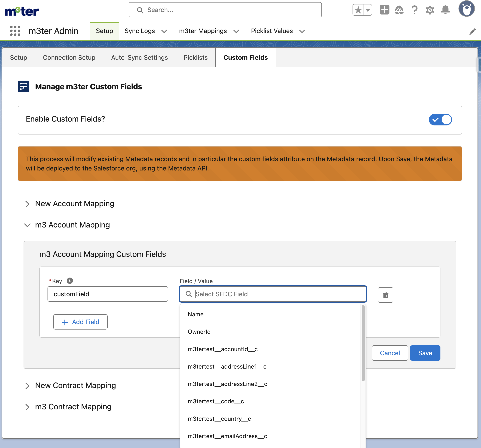Viewport: 481px width, 448px height.
Task: Click the favorites star icon
Action: pos(358,10)
